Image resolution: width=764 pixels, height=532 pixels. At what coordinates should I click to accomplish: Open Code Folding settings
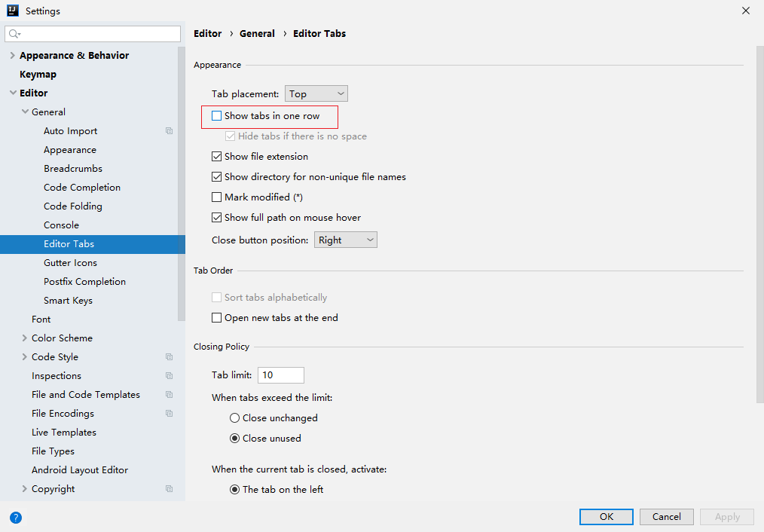pyautogui.click(x=72, y=206)
